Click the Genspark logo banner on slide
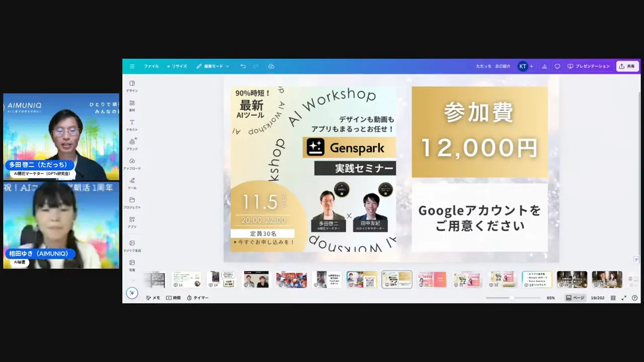 click(349, 147)
